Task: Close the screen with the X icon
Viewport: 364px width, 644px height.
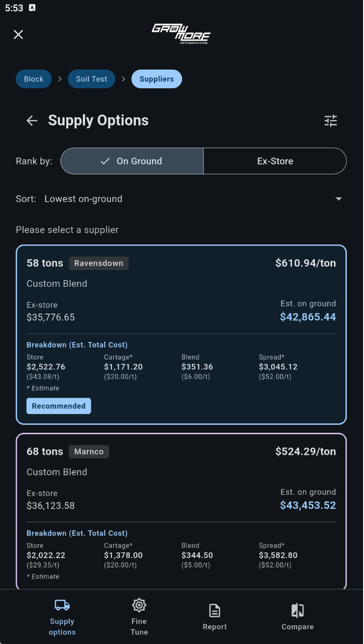Action: (x=18, y=34)
